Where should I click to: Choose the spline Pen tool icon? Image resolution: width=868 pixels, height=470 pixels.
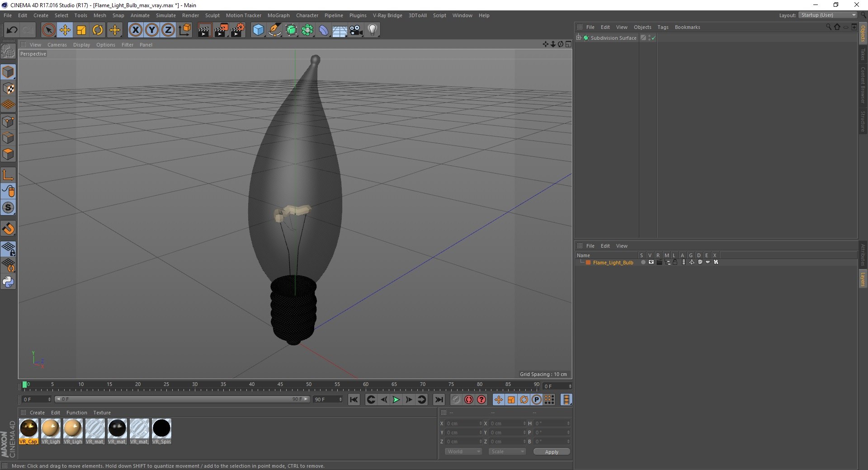click(274, 30)
